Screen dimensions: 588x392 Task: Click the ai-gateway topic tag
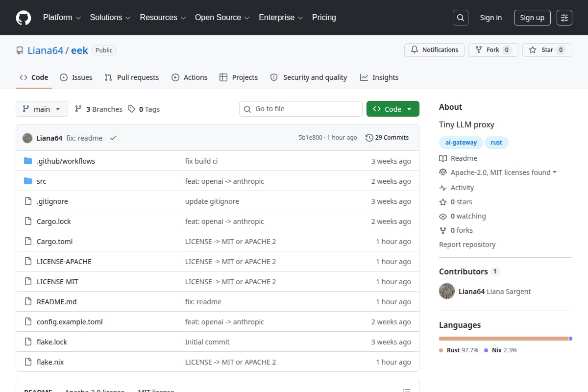[461, 143]
